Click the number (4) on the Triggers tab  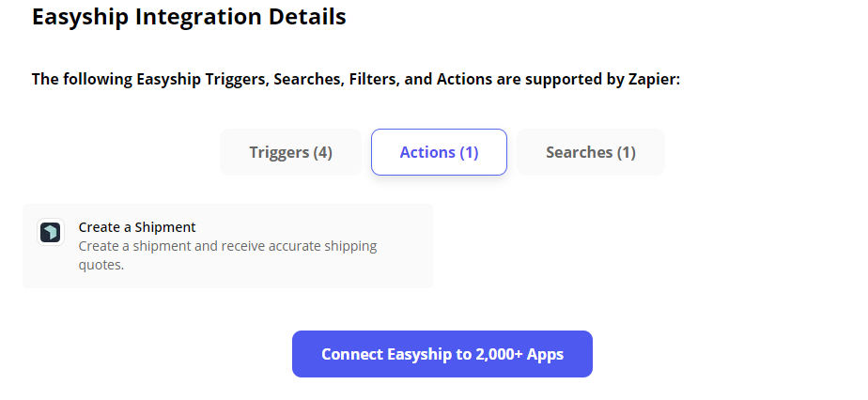point(322,152)
